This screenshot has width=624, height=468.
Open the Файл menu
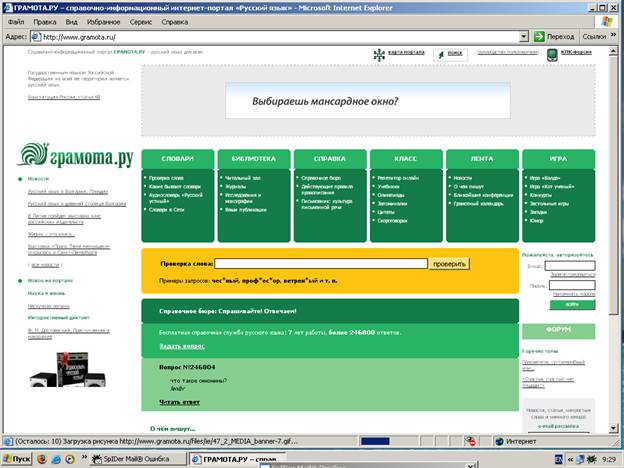click(16, 22)
